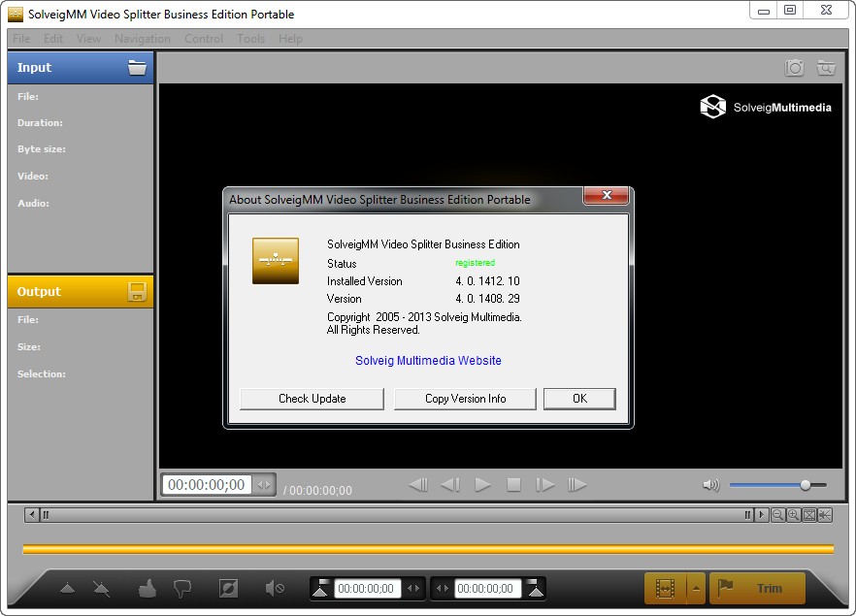Keep selected fragment with thumbs up
Screen dimensions: 856x616
[x=148, y=588]
